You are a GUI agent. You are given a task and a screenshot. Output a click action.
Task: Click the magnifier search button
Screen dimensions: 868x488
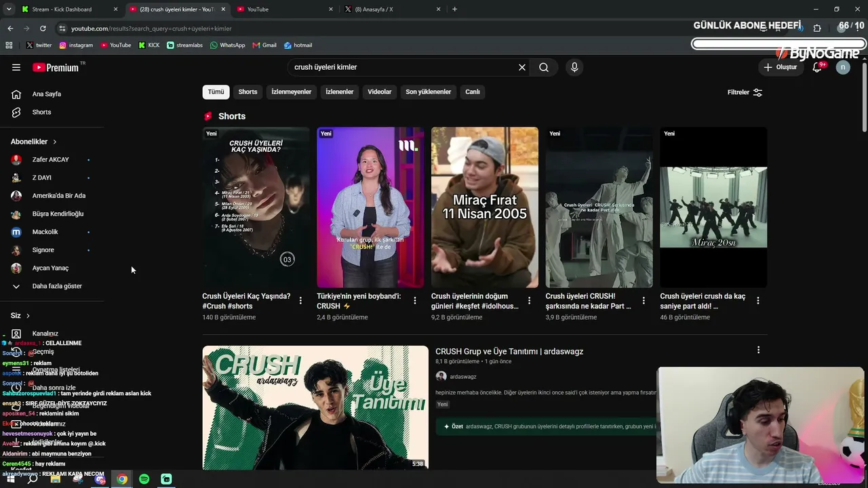click(544, 67)
